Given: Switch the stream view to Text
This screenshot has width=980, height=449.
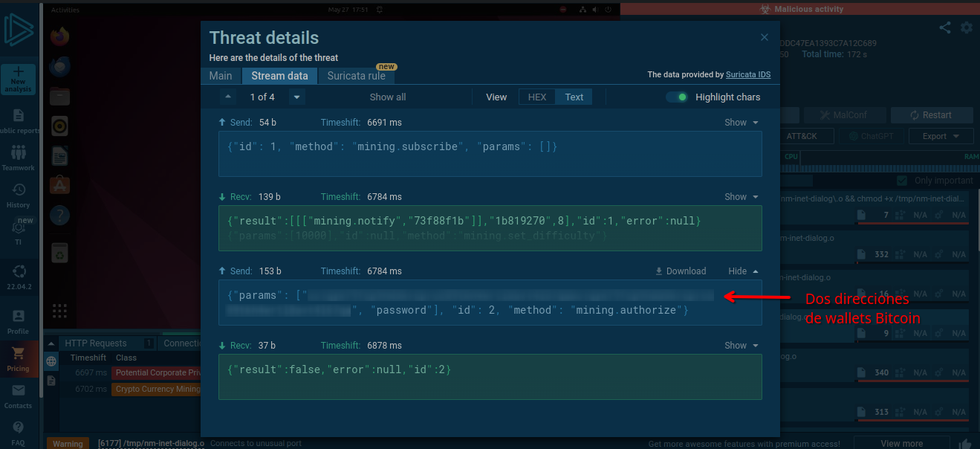Looking at the screenshot, I should 574,97.
